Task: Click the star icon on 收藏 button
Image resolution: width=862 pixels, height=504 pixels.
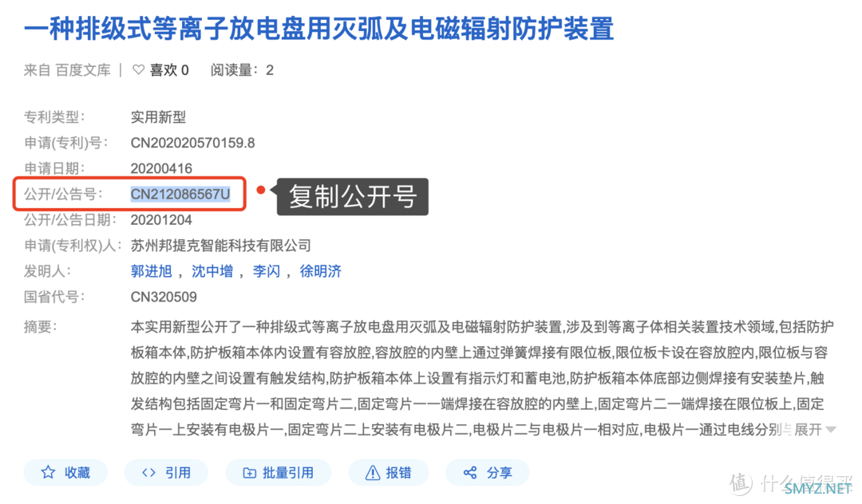Action: [x=49, y=472]
